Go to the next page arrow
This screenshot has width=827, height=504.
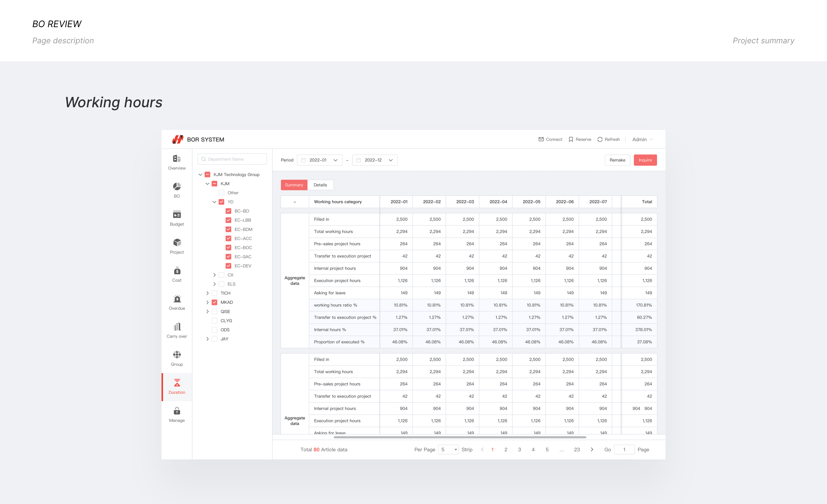click(x=592, y=449)
